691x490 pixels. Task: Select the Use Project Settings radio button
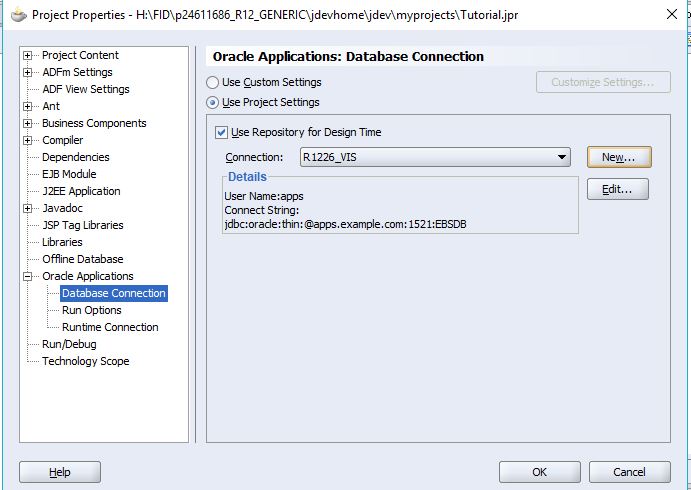pyautogui.click(x=212, y=103)
